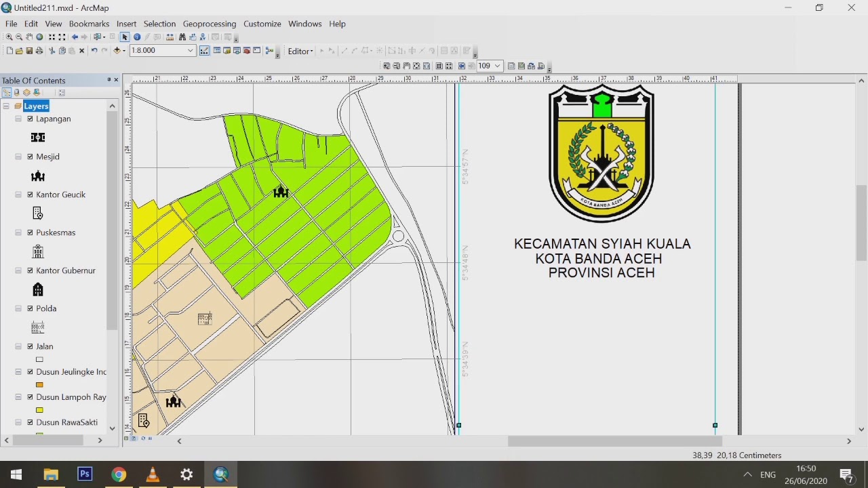The height and width of the screenshot is (488, 868).
Task: Open ArcToolbox window
Action: 246,51
